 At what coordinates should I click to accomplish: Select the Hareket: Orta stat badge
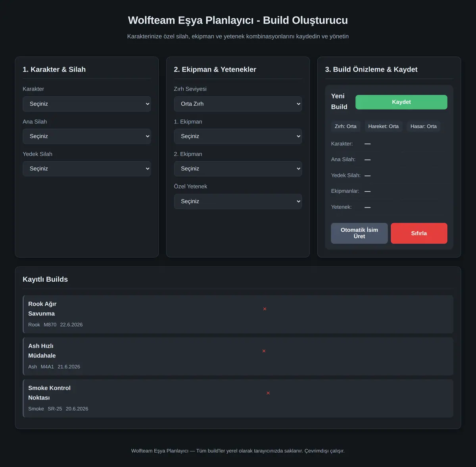click(383, 127)
